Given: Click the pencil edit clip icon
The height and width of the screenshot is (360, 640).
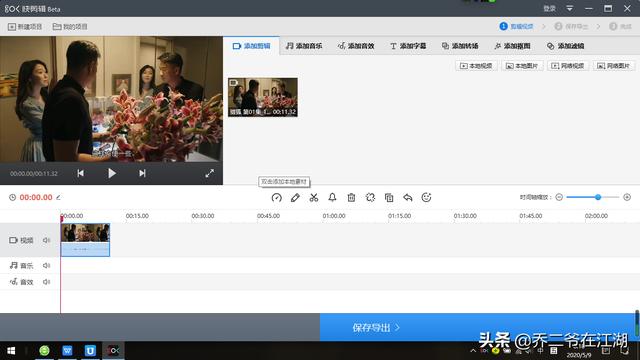Looking at the screenshot, I should (x=295, y=198).
